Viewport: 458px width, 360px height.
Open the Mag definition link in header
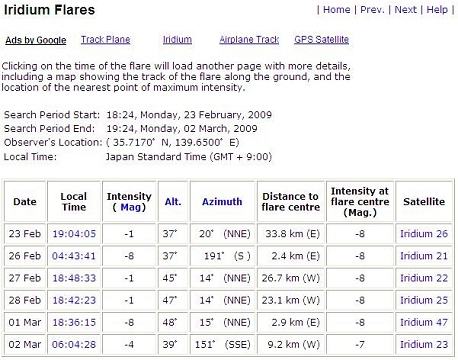(x=130, y=207)
